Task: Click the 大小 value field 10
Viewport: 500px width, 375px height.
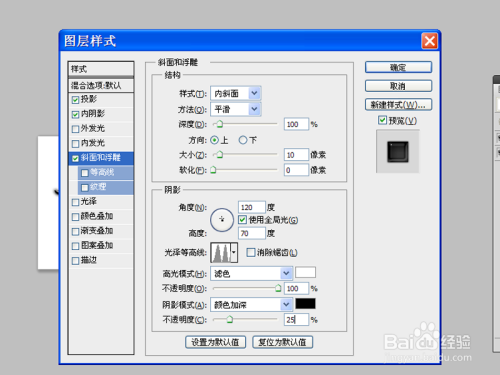Action: 296,155
